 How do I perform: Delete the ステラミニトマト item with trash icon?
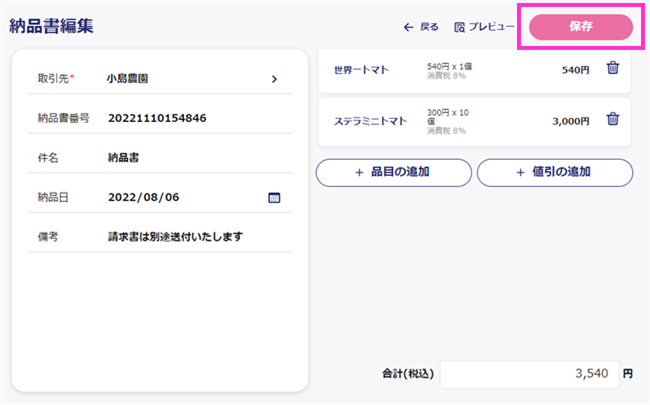coord(613,119)
